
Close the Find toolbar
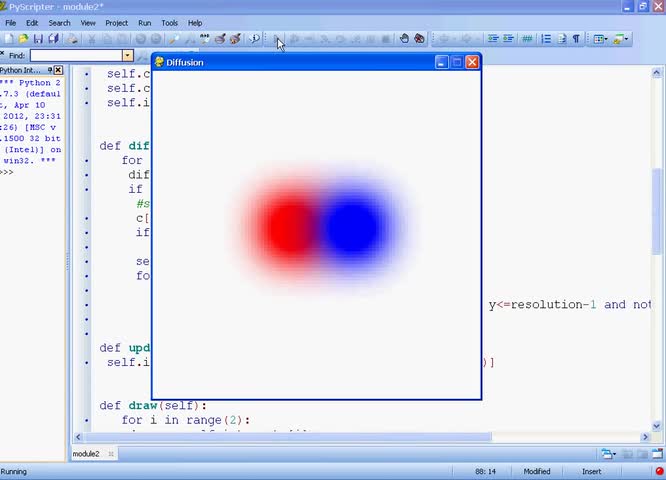[2, 54]
